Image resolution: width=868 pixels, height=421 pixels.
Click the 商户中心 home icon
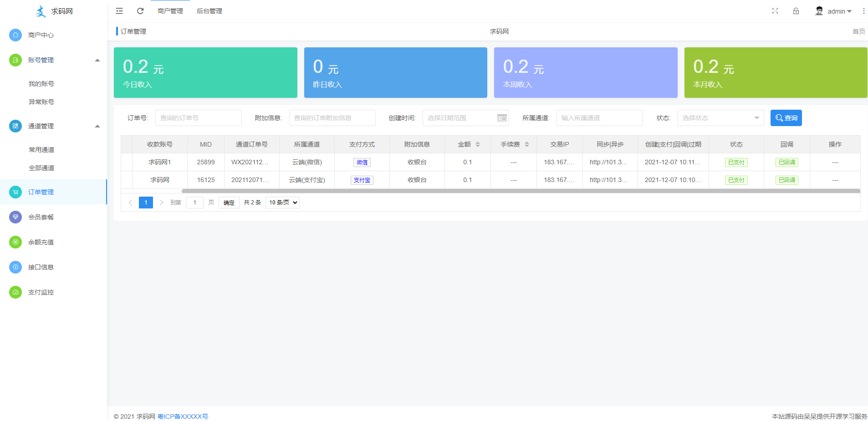(15, 35)
